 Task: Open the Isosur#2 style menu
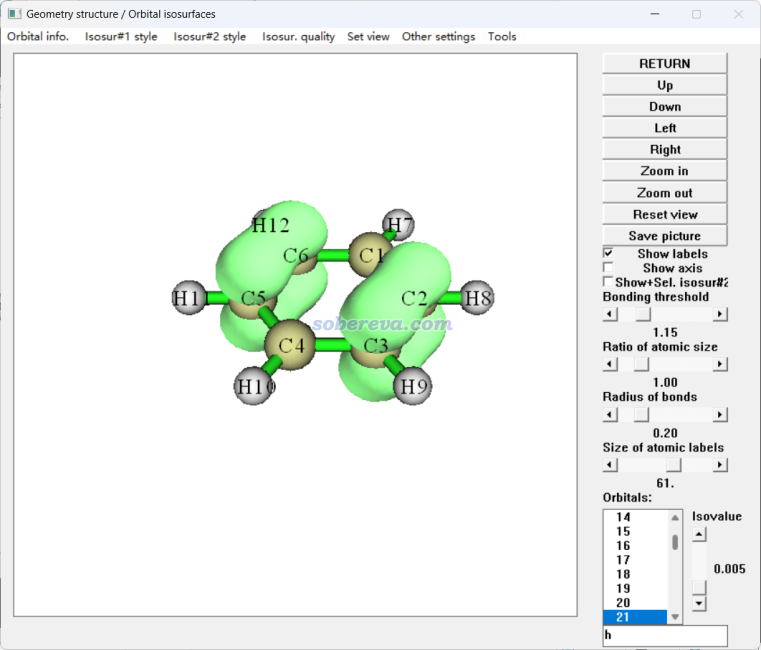coord(210,36)
